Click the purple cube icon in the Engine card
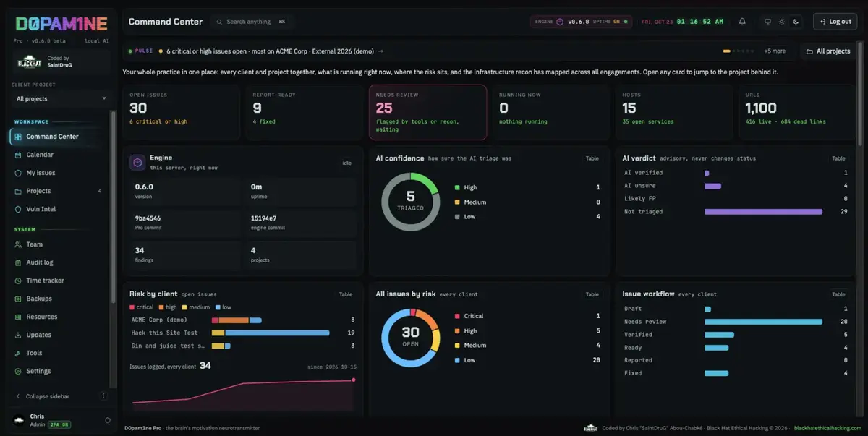Screen dimensions: 868x436 coord(137,163)
